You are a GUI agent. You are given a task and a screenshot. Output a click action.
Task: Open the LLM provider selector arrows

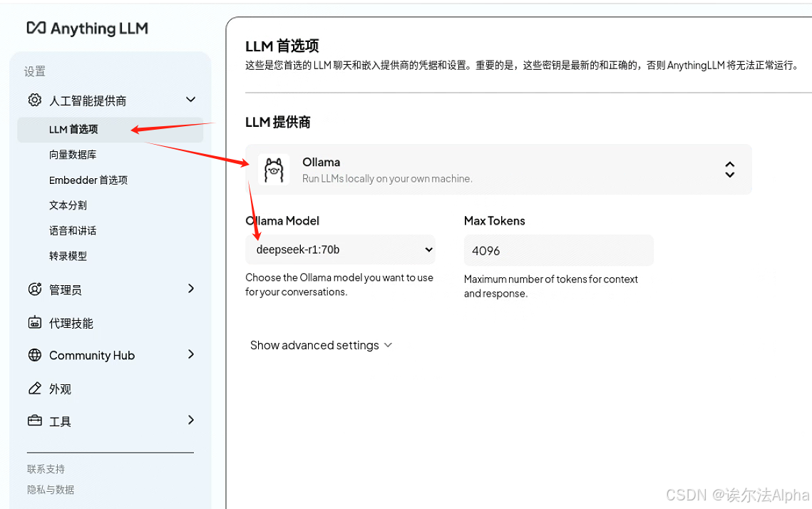730,170
